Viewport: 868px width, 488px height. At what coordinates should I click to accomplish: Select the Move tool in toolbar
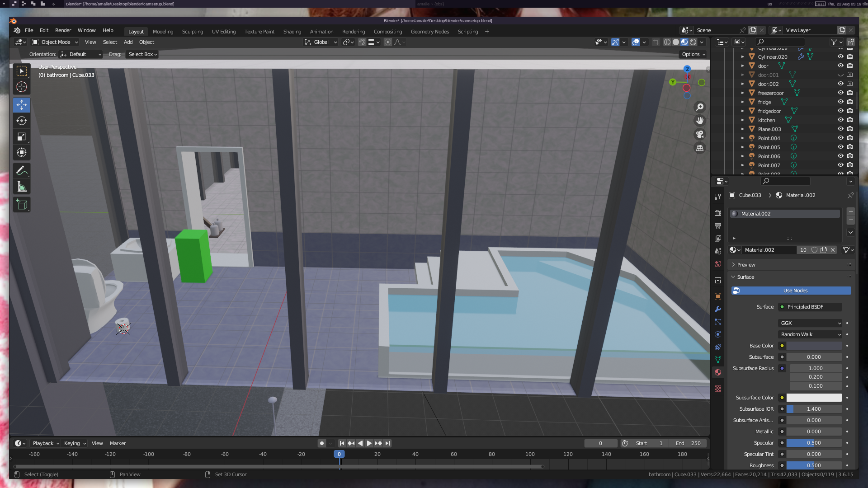(21, 105)
